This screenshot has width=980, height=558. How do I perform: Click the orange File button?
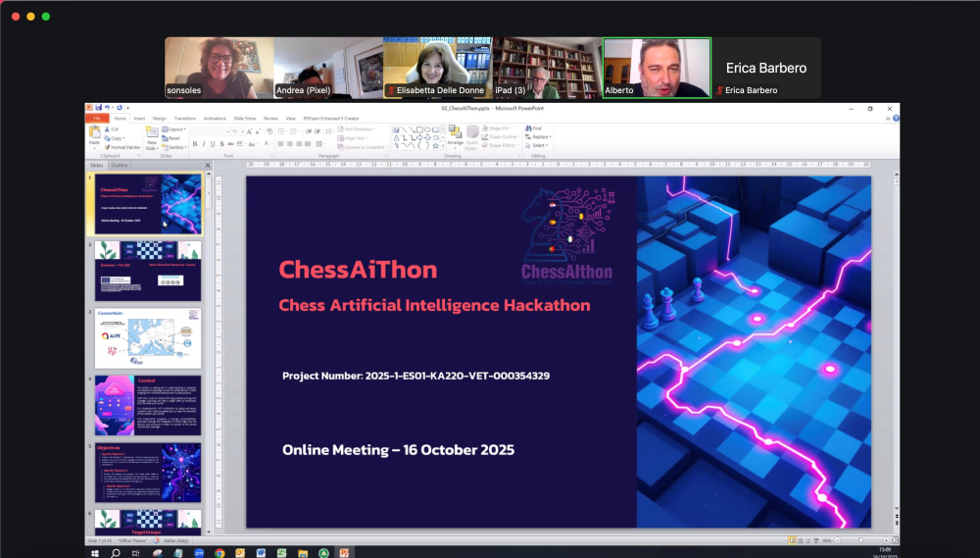[97, 118]
